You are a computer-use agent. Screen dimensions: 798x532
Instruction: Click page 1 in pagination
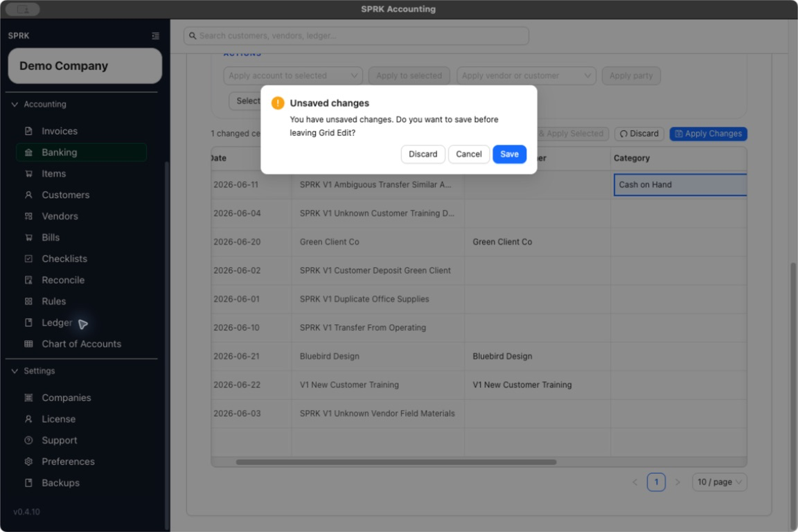coord(656,482)
